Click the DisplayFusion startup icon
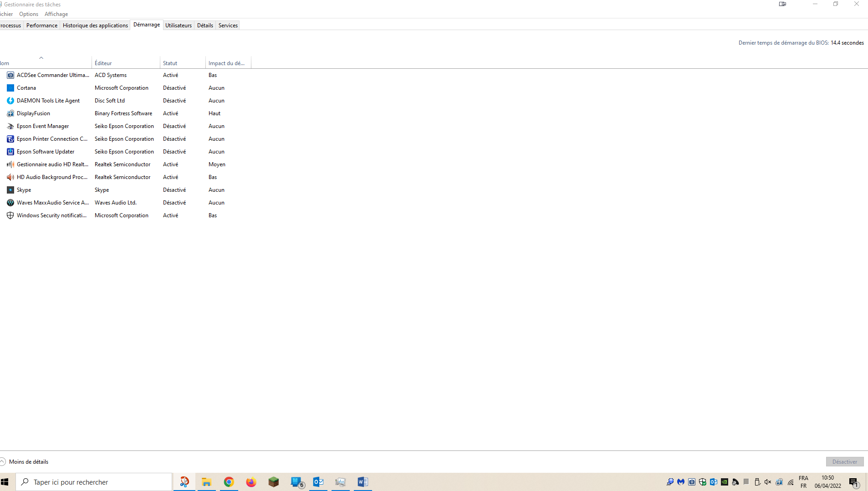This screenshot has width=868, height=491. [x=10, y=113]
